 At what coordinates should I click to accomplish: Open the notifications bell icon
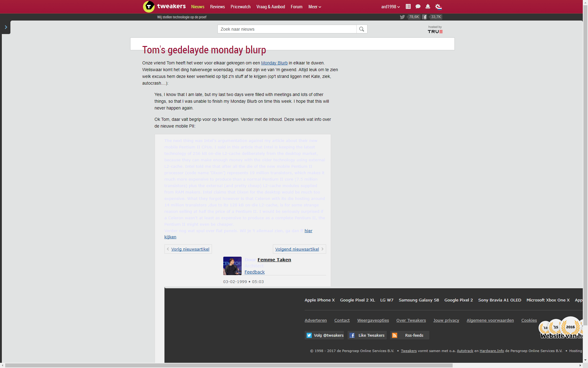coord(428,6)
